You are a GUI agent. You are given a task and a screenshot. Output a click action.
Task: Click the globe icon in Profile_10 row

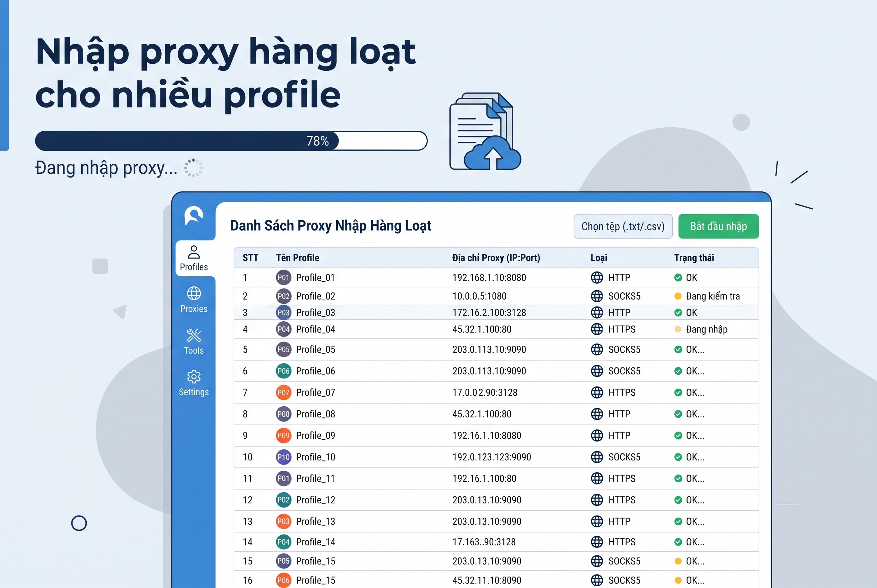pyautogui.click(x=597, y=457)
